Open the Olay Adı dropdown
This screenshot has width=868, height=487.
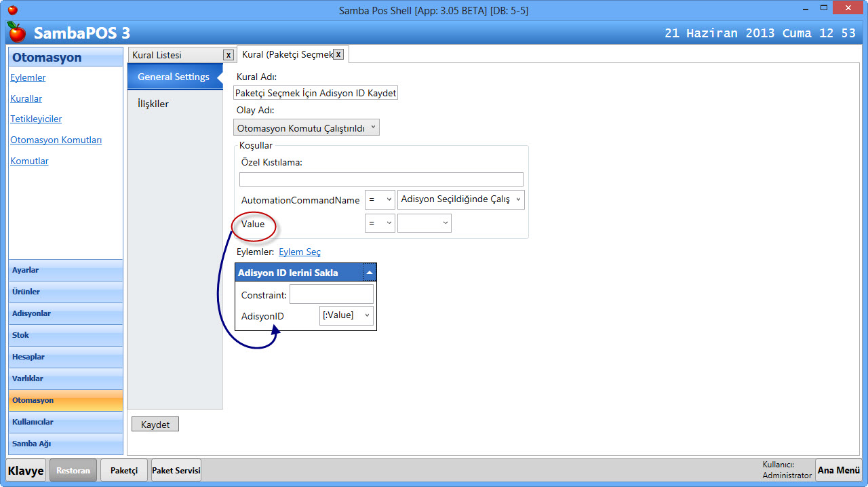coord(306,128)
